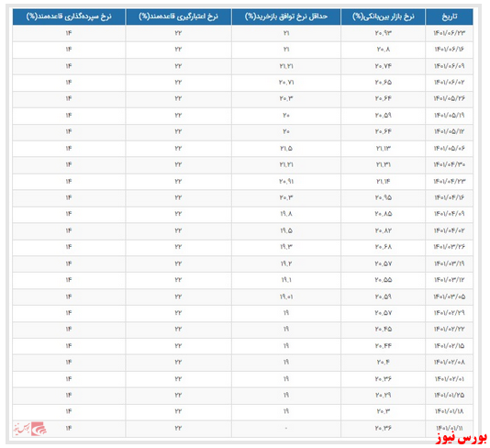
Task: Click the repo rate value 21.5
Action: [x=286, y=148]
